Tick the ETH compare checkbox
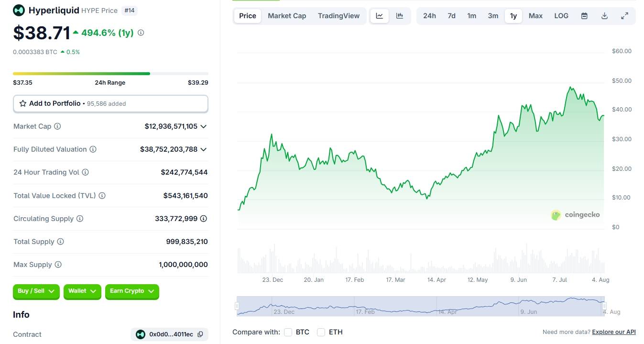644x344 pixels. point(321,332)
